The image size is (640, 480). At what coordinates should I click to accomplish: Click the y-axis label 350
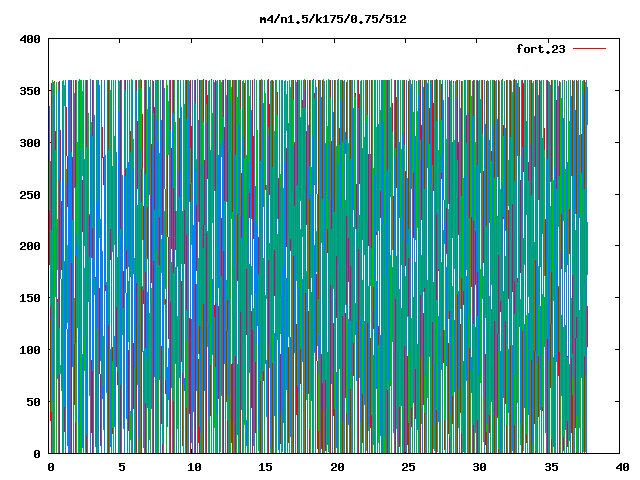coord(30,91)
